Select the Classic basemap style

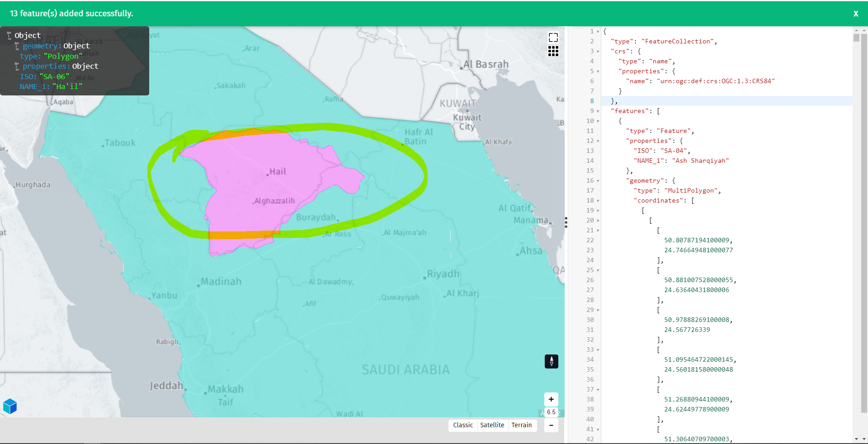point(462,425)
